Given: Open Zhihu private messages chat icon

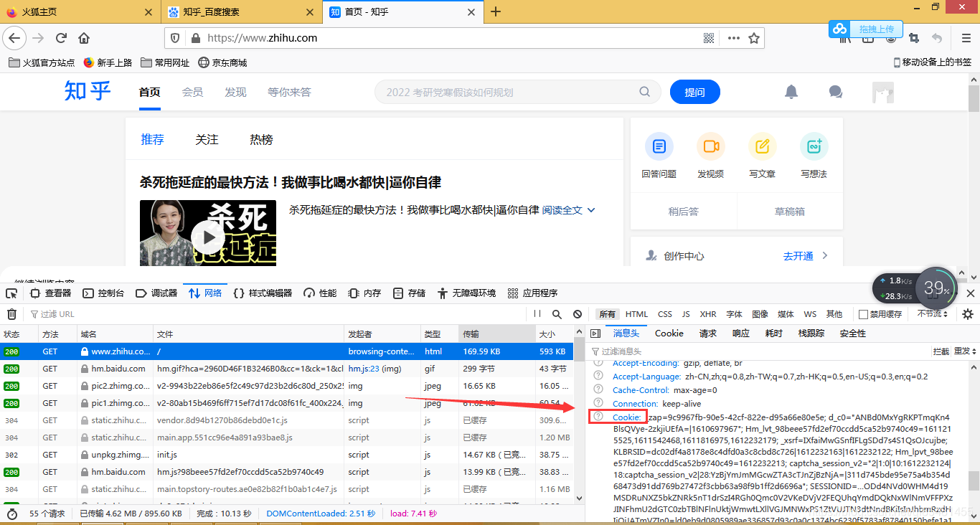Looking at the screenshot, I should click(x=835, y=92).
